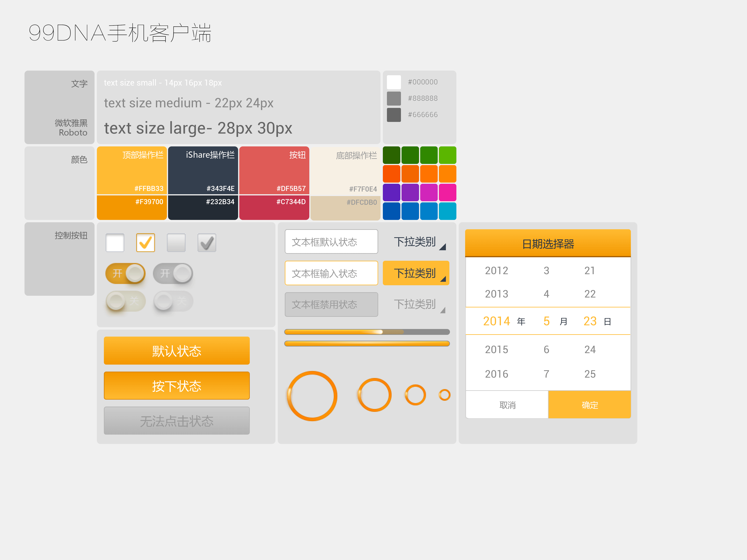This screenshot has height=560, width=747.
Task: Turn off the orange 开 switch
Action: (x=126, y=273)
